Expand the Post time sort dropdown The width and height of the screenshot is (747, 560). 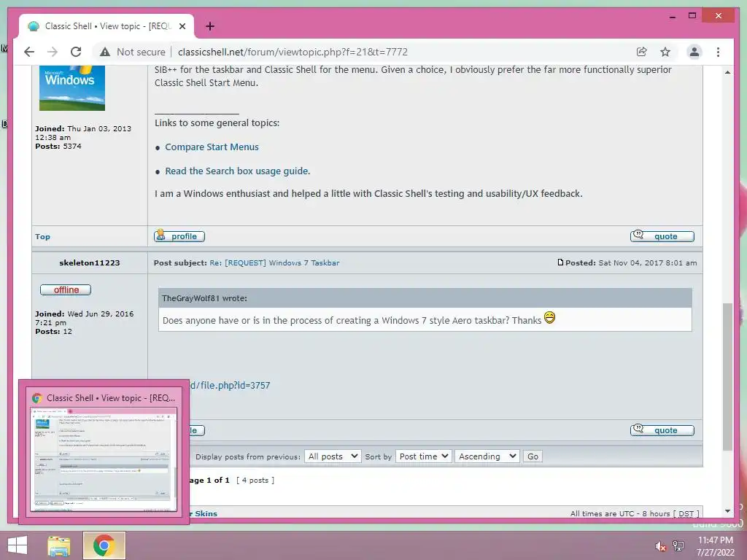point(424,456)
